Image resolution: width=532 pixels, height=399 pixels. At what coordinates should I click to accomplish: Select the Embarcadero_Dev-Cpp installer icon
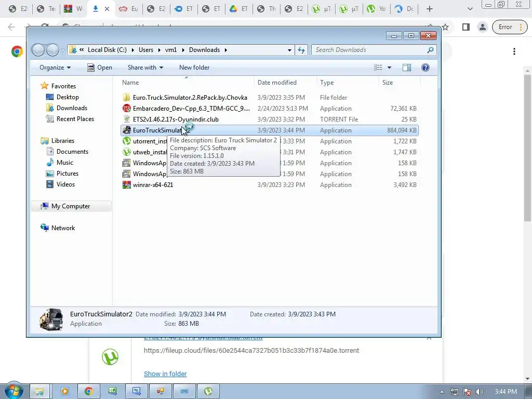pos(127,109)
